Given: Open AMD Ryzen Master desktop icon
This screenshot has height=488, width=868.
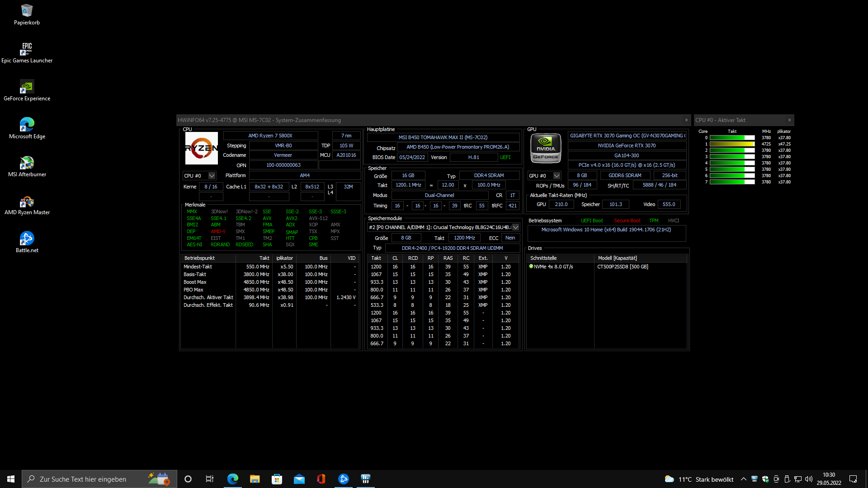Looking at the screenshot, I should tap(27, 204).
